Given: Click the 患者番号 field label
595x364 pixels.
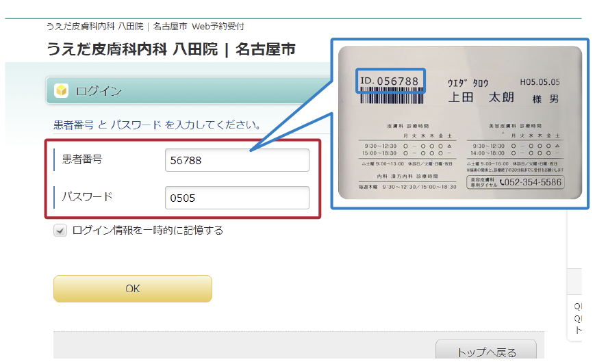Looking at the screenshot, I should click(82, 159).
